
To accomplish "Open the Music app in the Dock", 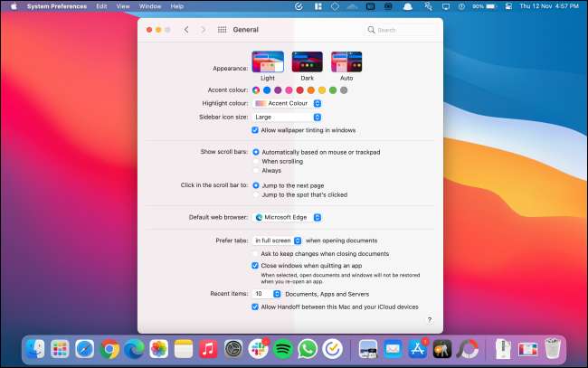I will (208, 348).
